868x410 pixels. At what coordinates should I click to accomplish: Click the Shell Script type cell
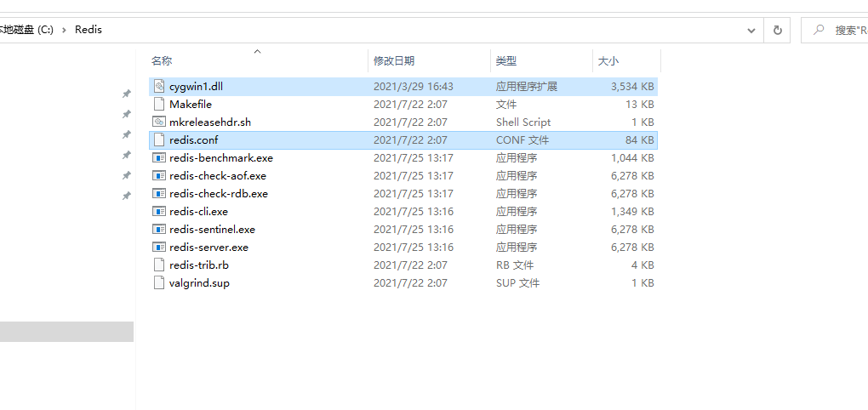coord(523,122)
